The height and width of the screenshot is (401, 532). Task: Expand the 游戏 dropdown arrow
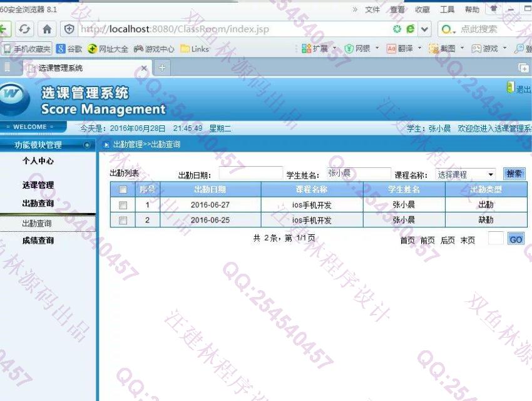[505, 48]
